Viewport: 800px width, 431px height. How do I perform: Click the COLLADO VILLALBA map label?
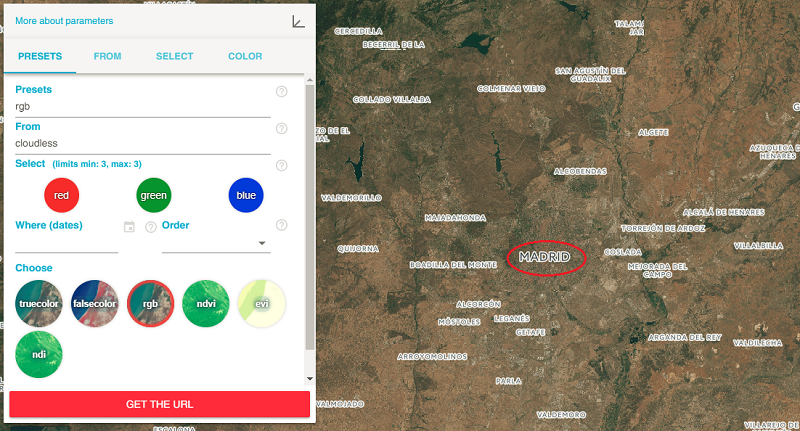(392, 99)
